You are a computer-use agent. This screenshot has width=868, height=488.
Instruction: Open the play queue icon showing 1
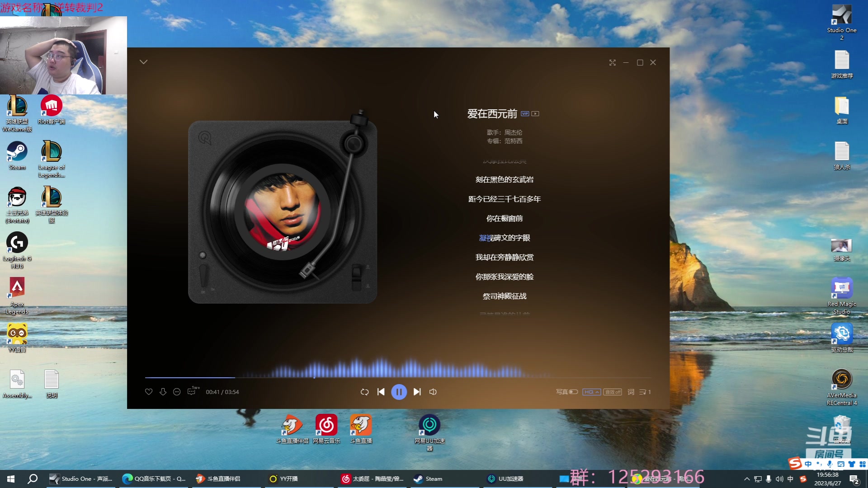coord(645,392)
